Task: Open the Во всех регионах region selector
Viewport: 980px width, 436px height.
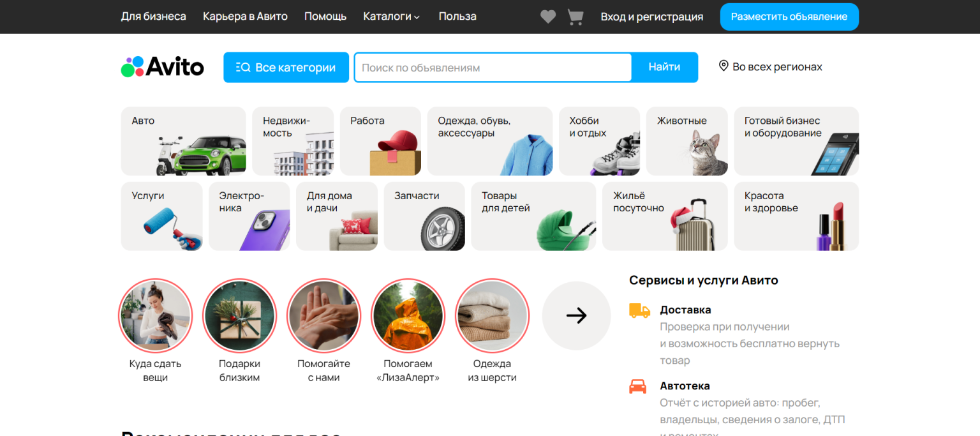Action: [x=776, y=67]
